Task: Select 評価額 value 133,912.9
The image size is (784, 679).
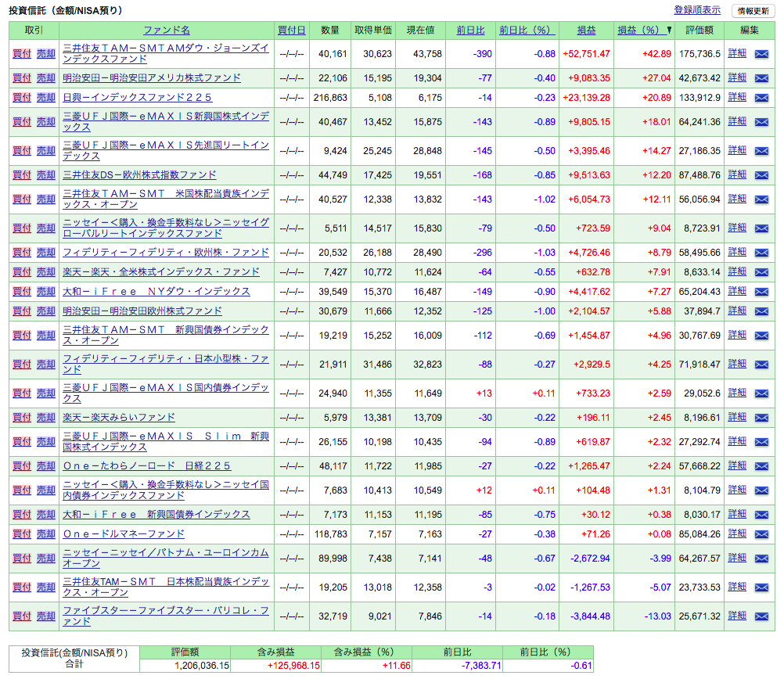Action: coord(699,98)
